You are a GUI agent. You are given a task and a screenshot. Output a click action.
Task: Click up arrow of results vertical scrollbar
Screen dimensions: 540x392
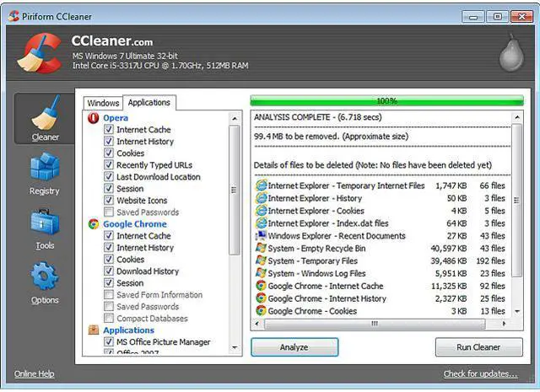click(x=517, y=118)
